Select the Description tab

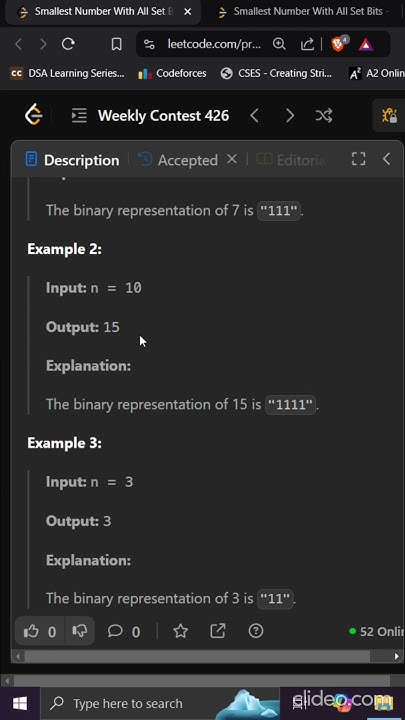coord(73,160)
